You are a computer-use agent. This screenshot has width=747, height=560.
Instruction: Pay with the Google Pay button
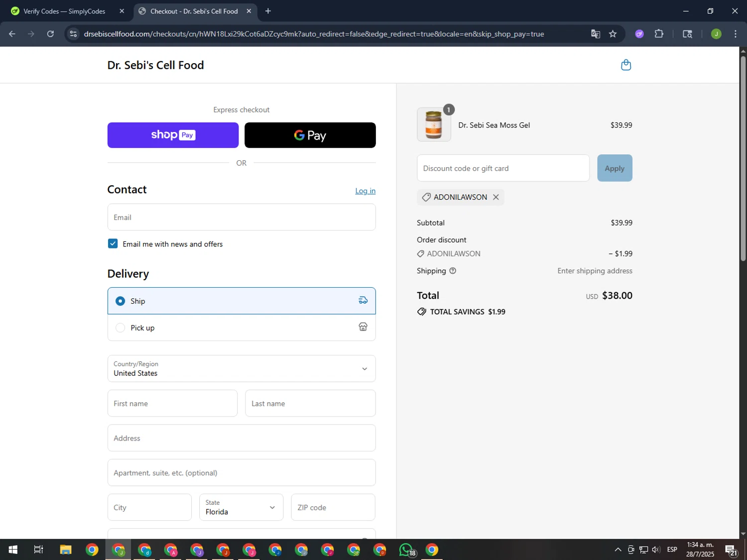pos(310,135)
